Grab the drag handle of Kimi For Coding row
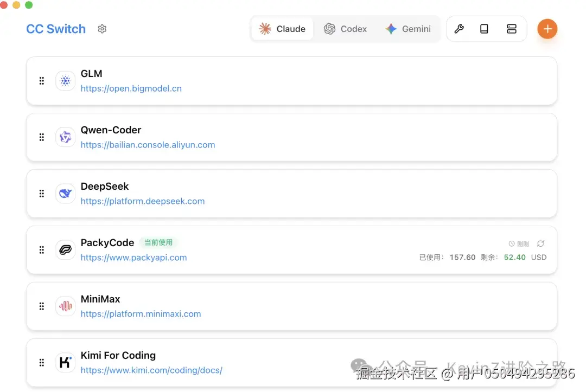Image resolution: width=586 pixels, height=392 pixels. [x=41, y=363]
